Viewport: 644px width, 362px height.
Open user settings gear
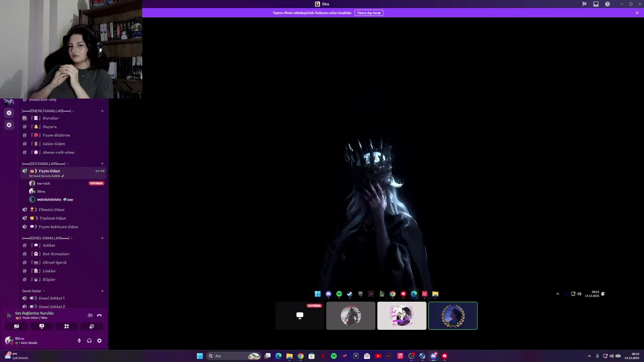(99, 340)
